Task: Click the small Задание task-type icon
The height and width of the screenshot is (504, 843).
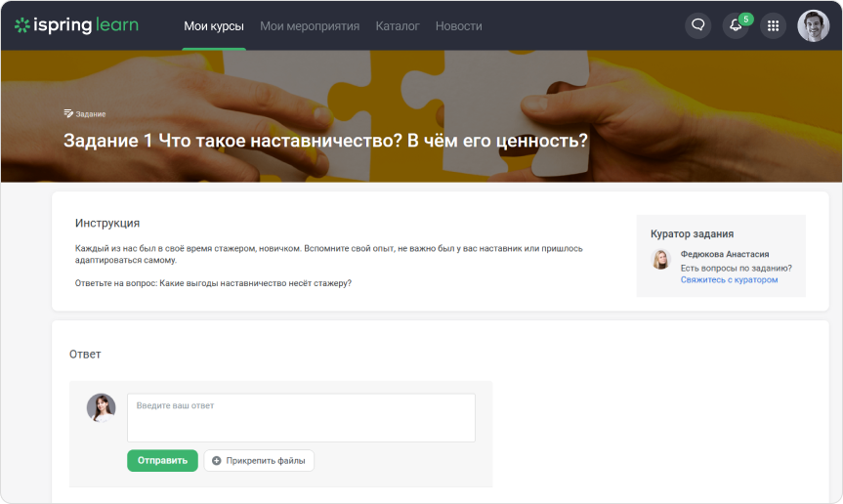Action: [x=68, y=113]
